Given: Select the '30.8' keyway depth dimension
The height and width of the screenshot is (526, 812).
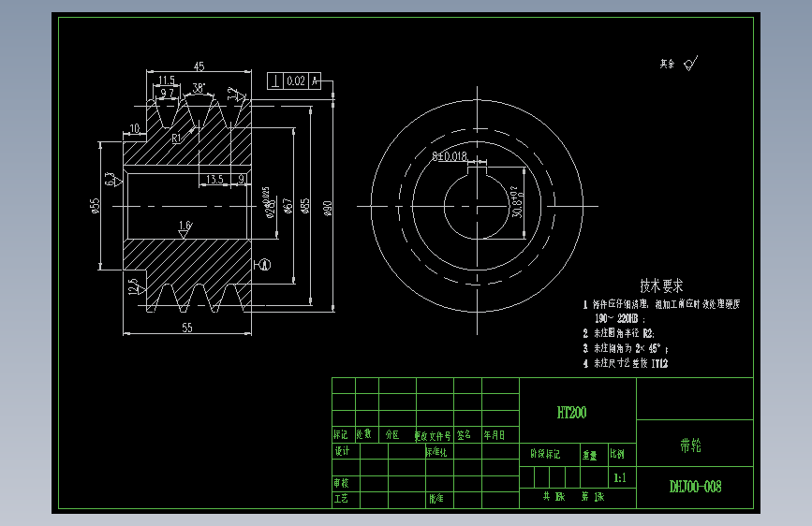Looking at the screenshot, I should pos(516,203).
